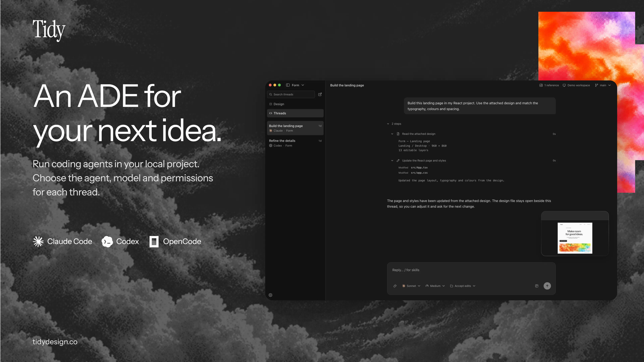Image resolution: width=644 pixels, height=362 pixels.
Task: Click the pencil icon beside Update the React page
Action: tap(398, 161)
